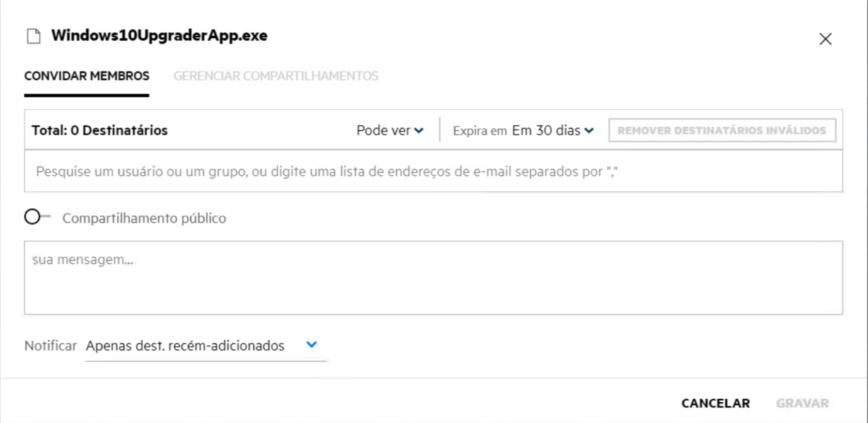Click the document icon beside the filename
The width and height of the screenshot is (868, 423).
33,36
